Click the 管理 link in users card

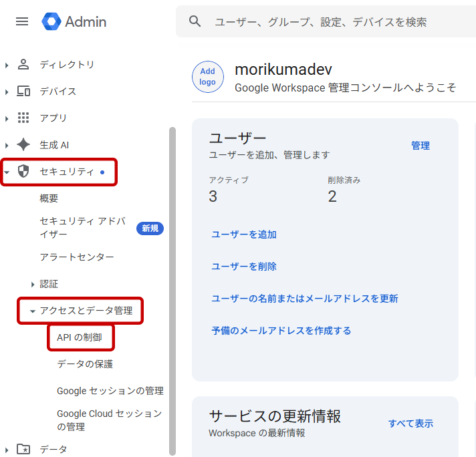coord(420,146)
